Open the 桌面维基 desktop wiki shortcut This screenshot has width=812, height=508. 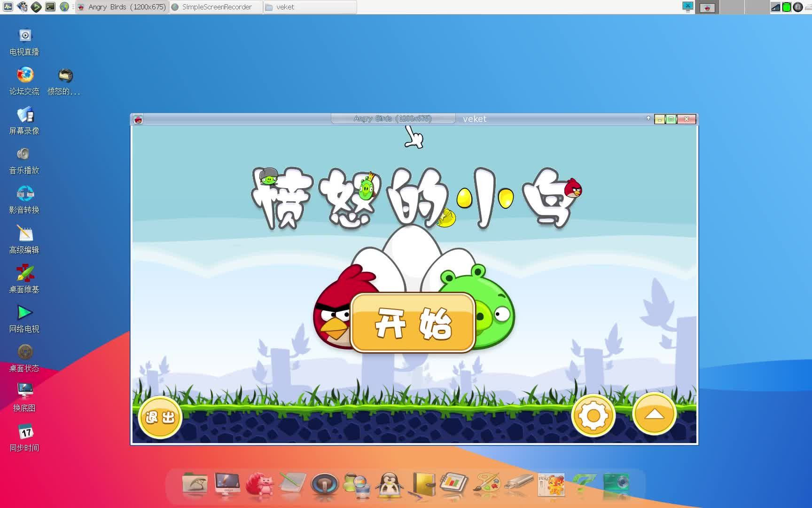[24, 279]
